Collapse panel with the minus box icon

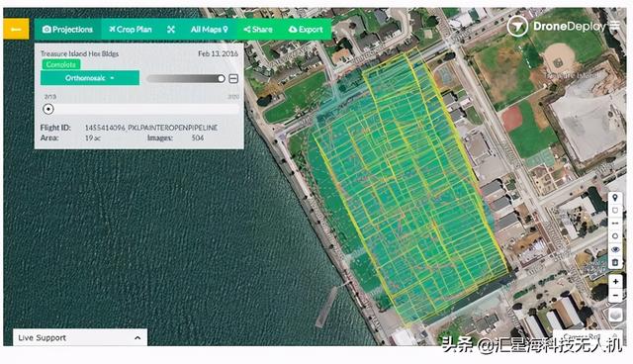tap(233, 78)
